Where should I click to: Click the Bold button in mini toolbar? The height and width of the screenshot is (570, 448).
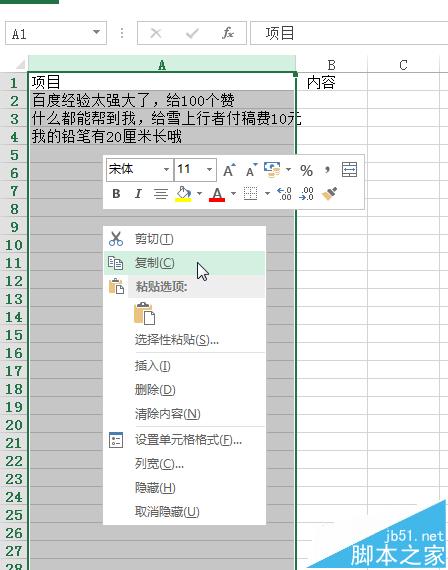116,194
